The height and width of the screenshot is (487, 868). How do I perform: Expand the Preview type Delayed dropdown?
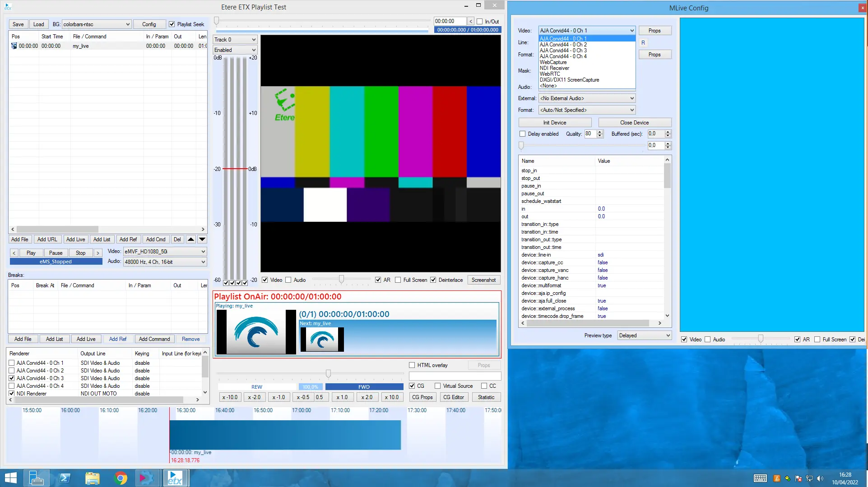tap(645, 335)
